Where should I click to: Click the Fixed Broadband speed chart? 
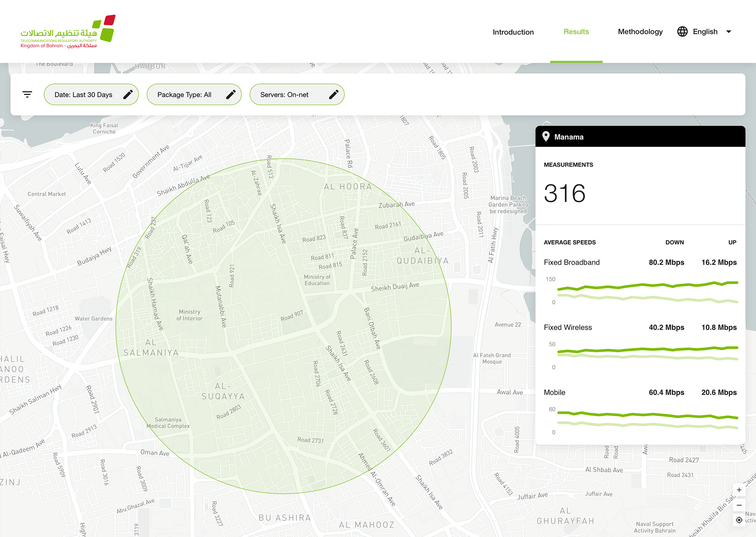[x=647, y=292]
